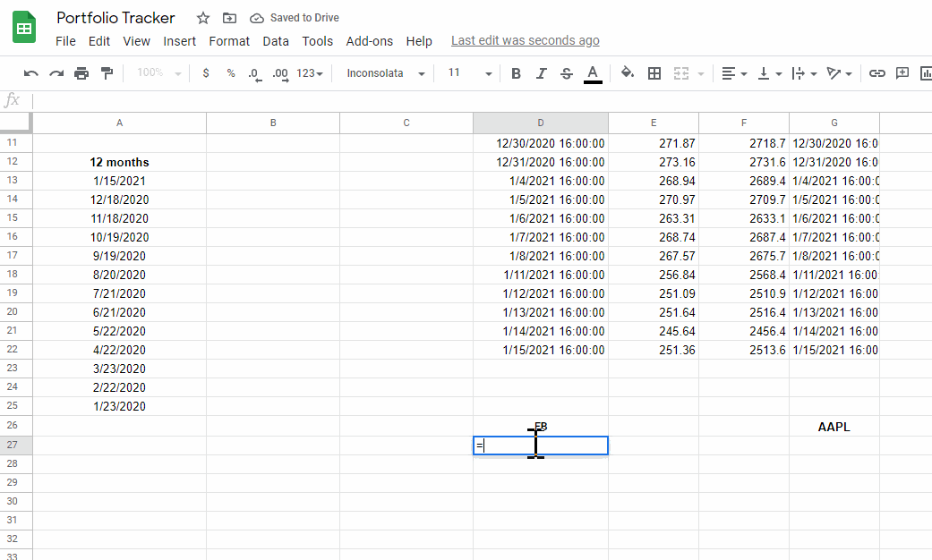This screenshot has height=560, width=932.
Task: Expand the merge cells dropdown arrow
Action: point(701,73)
